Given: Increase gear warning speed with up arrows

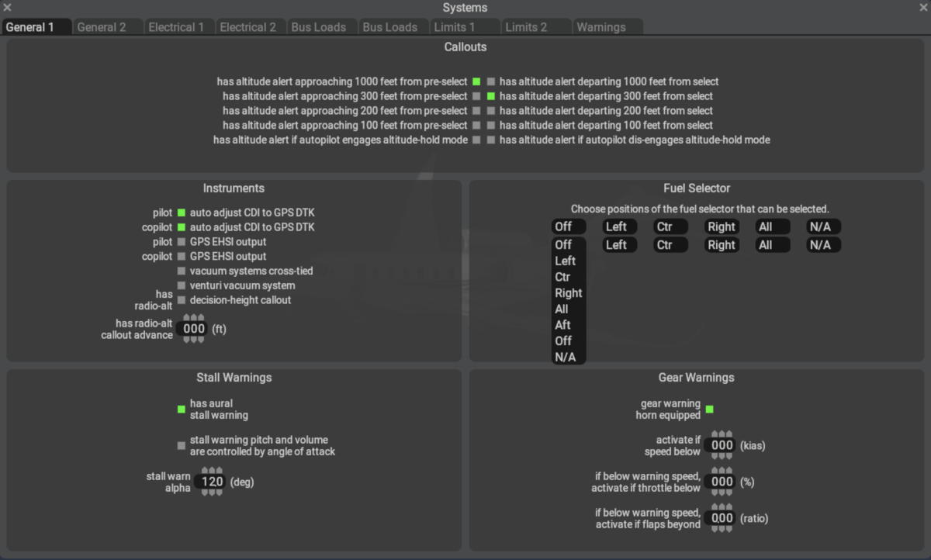Looking at the screenshot, I should (722, 434).
